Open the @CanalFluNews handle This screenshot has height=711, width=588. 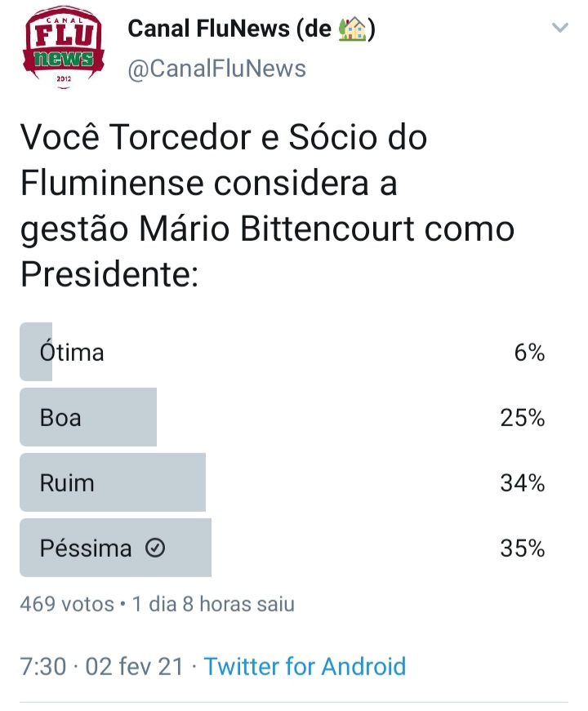(217, 69)
